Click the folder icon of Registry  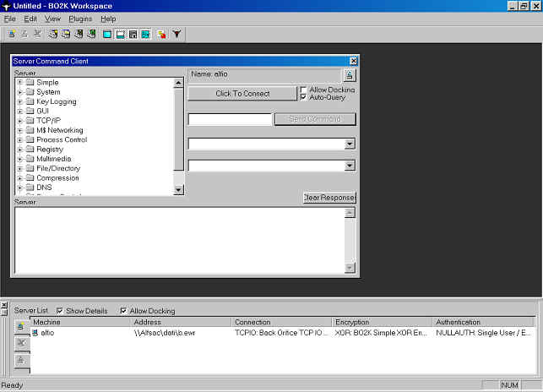point(30,149)
